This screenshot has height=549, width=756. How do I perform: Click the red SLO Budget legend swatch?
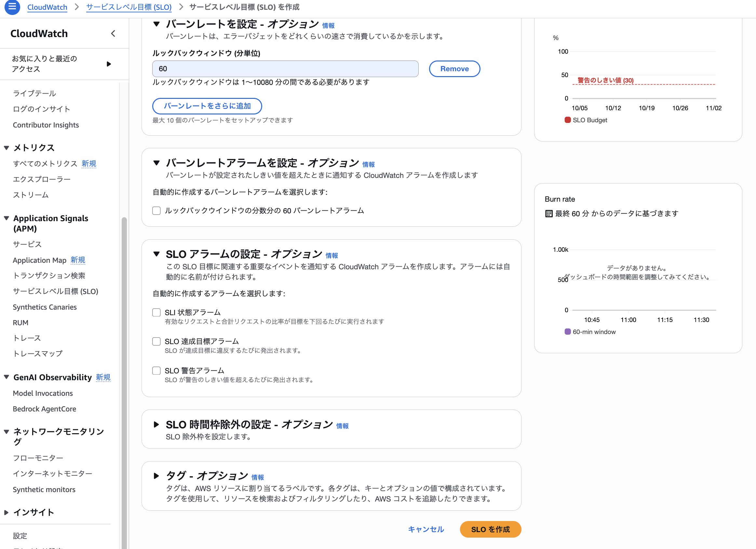(x=567, y=120)
